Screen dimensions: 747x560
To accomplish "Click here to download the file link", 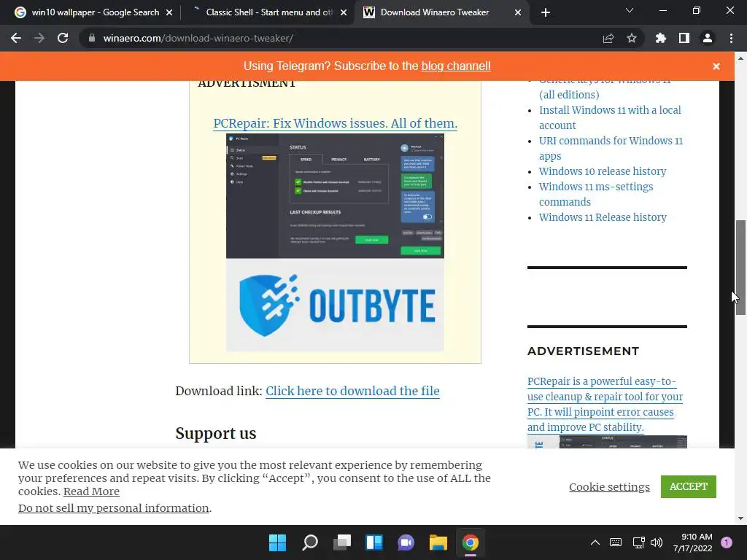I will tap(352, 391).
